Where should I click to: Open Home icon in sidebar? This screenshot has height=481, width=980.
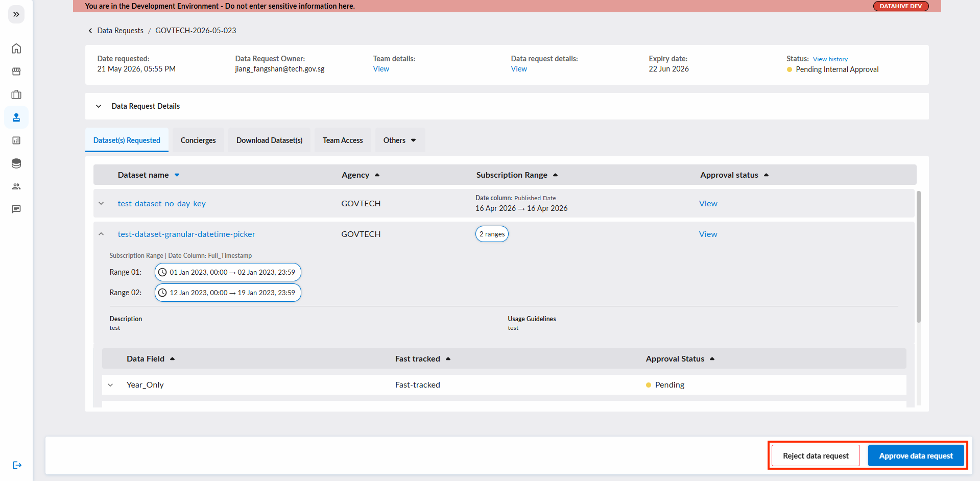tap(16, 49)
